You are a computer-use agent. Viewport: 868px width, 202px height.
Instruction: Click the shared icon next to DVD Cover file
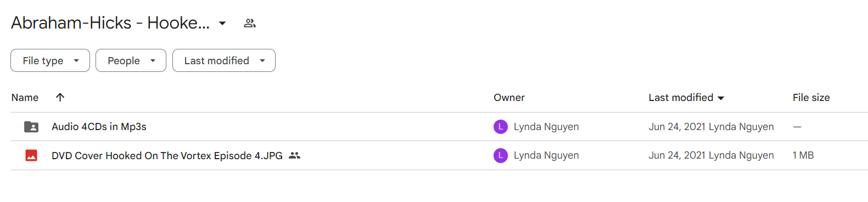click(295, 155)
